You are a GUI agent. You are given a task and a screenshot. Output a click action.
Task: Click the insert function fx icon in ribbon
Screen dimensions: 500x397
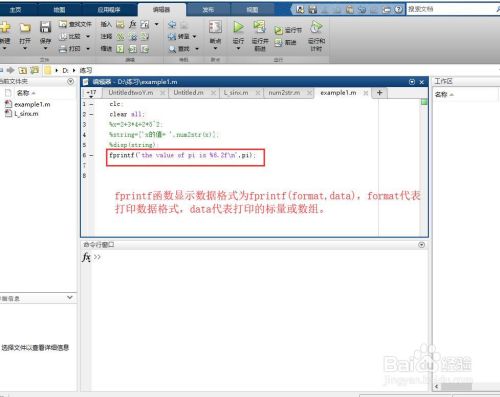pos(133,24)
